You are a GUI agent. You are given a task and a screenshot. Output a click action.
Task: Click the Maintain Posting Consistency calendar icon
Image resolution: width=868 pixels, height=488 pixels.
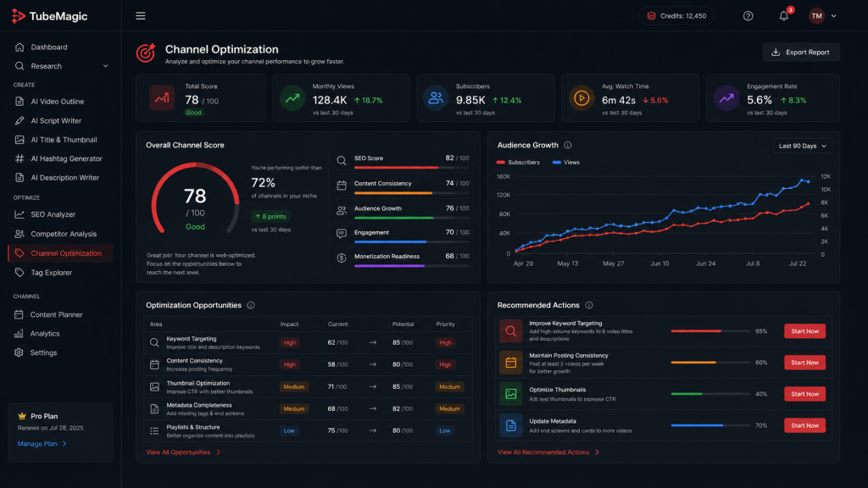pyautogui.click(x=510, y=363)
